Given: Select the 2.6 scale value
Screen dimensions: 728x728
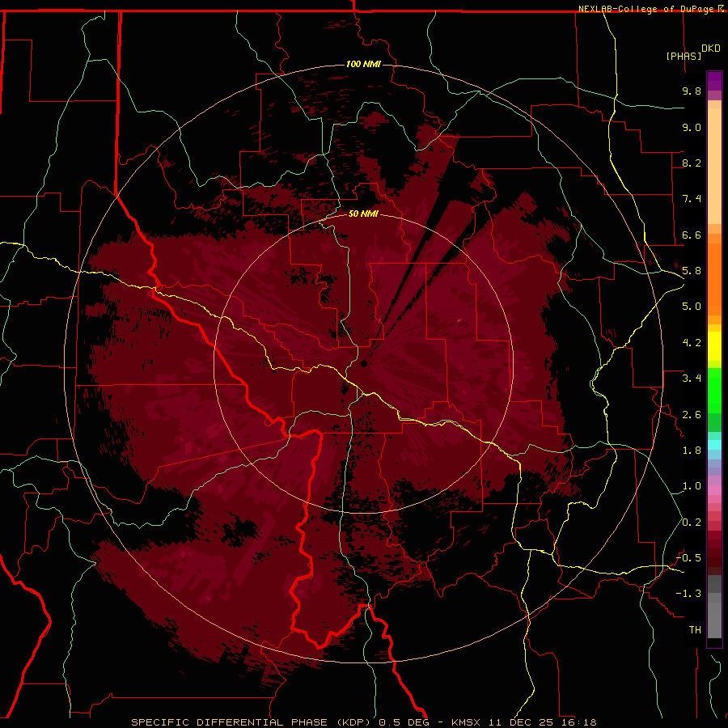Looking at the screenshot, I should point(692,414).
